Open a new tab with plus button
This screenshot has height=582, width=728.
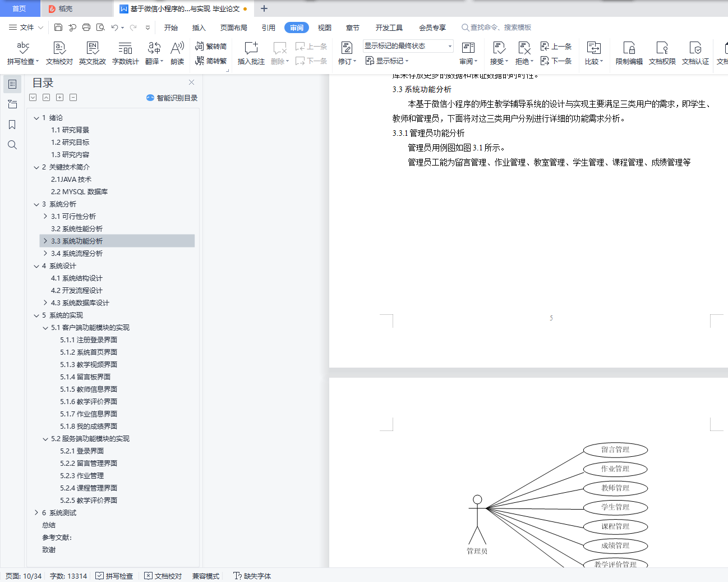[x=264, y=8]
